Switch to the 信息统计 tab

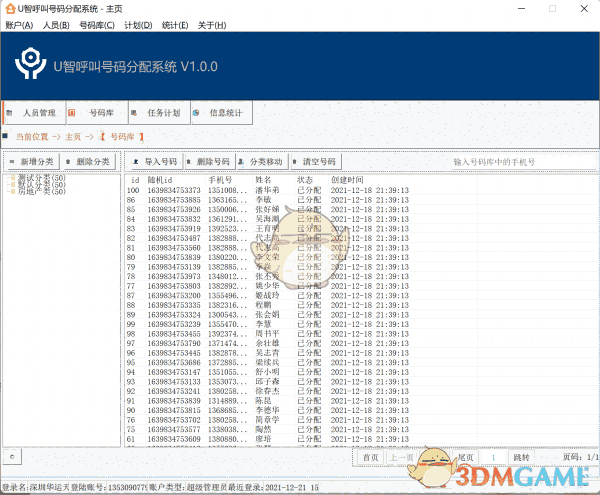222,113
